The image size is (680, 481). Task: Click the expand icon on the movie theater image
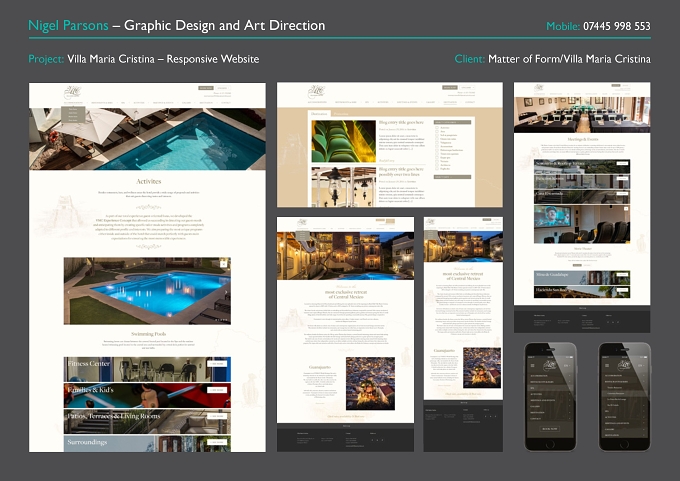626,209
